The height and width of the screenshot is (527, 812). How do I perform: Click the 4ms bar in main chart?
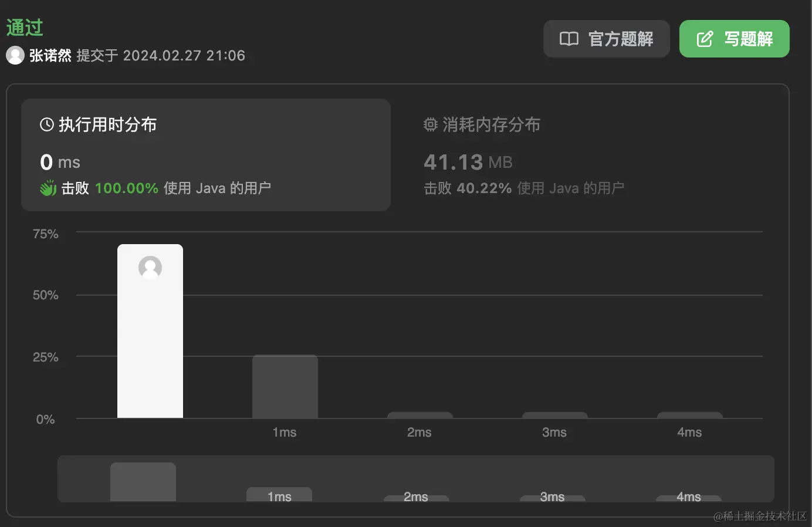click(690, 415)
